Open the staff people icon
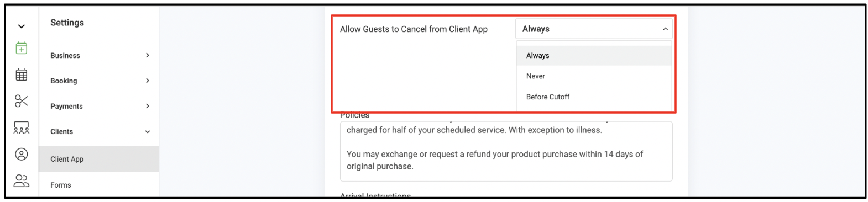 click(21, 180)
